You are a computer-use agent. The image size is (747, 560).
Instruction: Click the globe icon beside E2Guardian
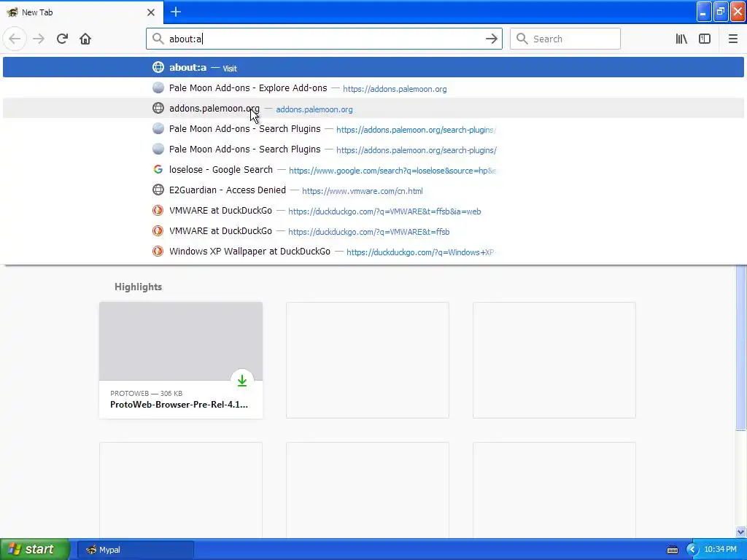pyautogui.click(x=158, y=190)
